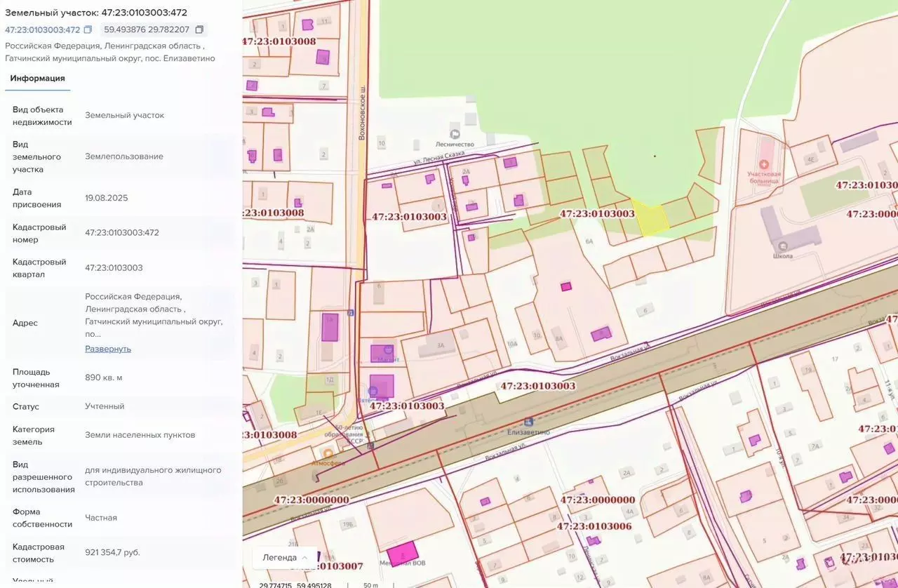Click cadastral number link 47:23:0103003:472
The width and height of the screenshot is (898, 588).
tap(42, 30)
